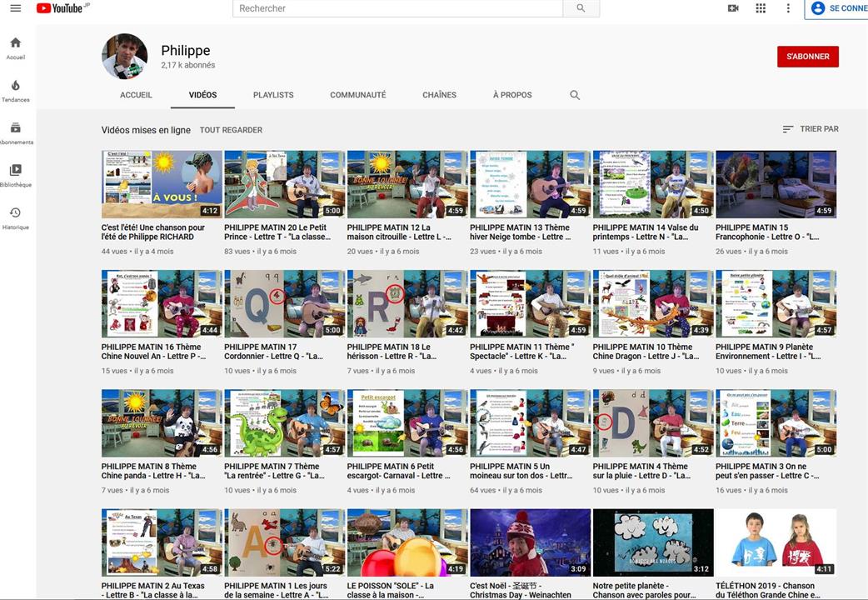Click the Tout regarder link
868x600 pixels.
(231, 130)
